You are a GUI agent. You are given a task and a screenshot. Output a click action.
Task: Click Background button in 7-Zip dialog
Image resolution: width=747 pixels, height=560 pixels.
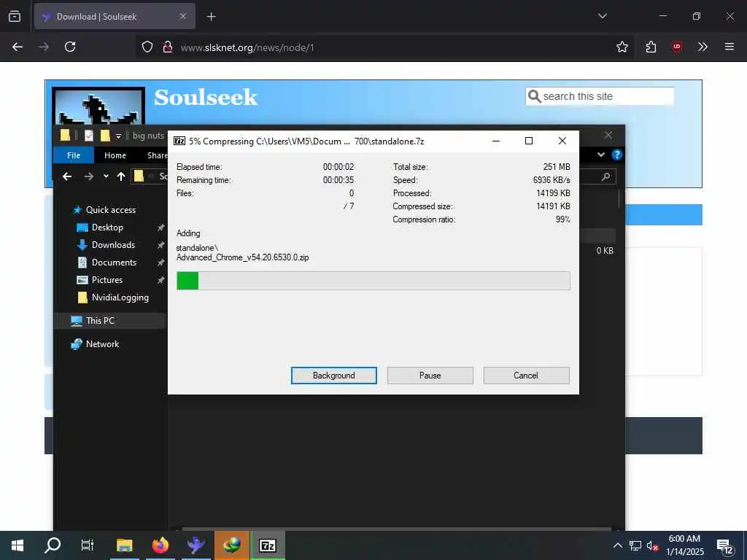(x=333, y=376)
